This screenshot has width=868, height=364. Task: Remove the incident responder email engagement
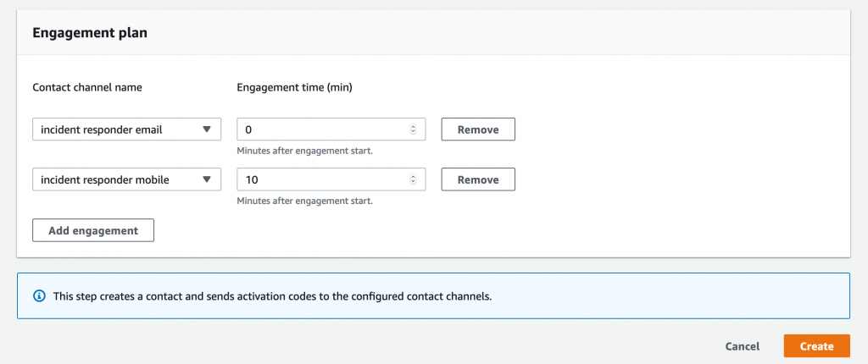[478, 130]
